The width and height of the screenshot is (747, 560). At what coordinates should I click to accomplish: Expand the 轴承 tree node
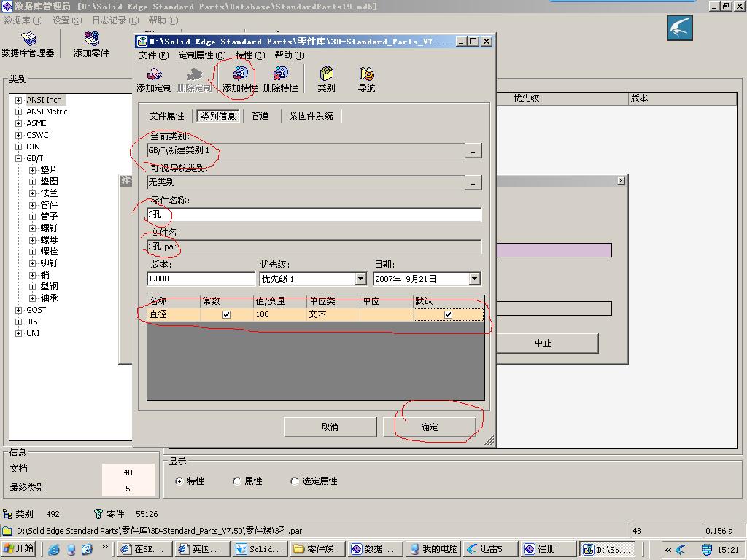pos(32,298)
